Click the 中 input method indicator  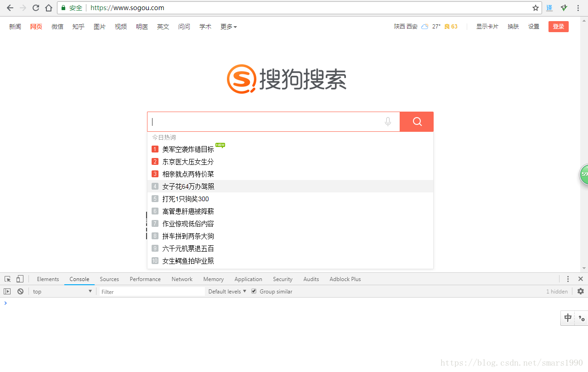pyautogui.click(x=568, y=318)
